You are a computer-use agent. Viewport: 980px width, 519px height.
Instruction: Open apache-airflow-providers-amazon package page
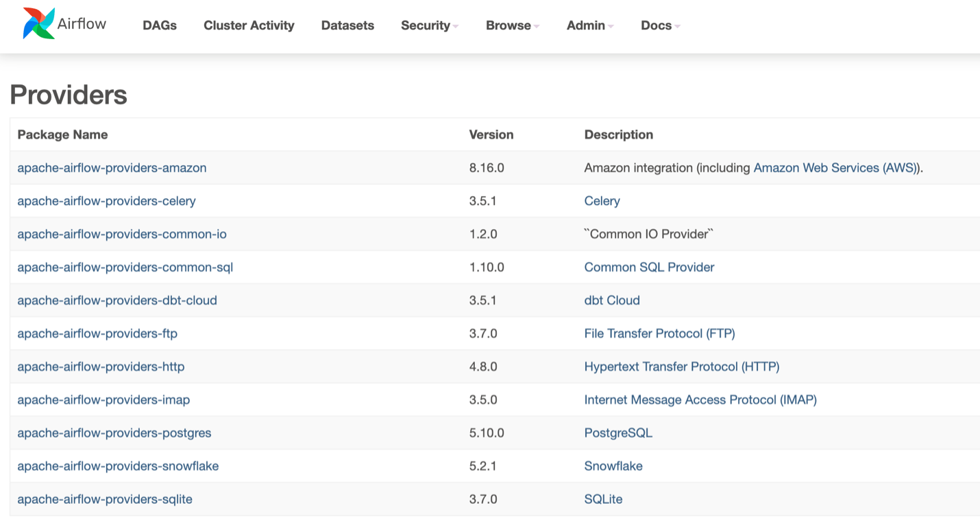click(112, 167)
